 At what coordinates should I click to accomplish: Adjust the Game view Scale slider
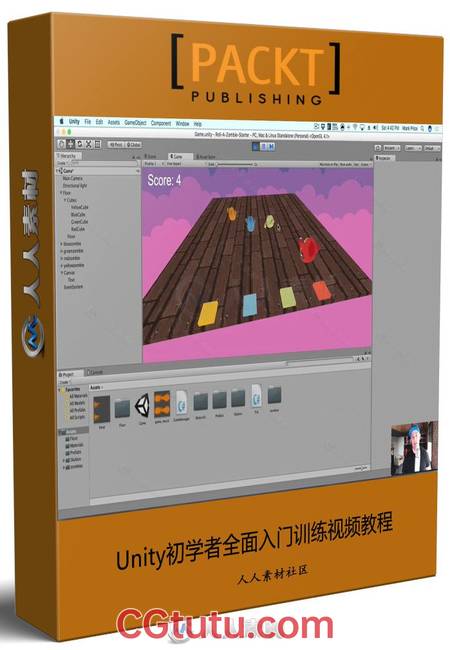235,165
